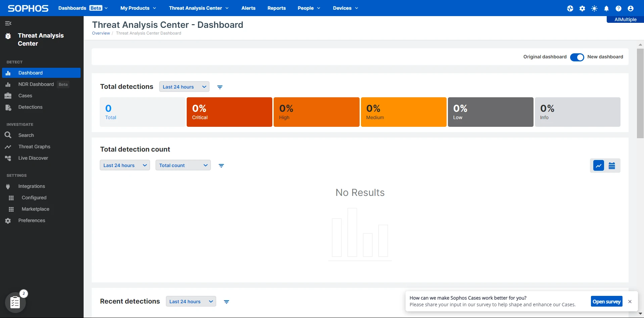The image size is (644, 318).
Task: Select the red Critical severity tile
Action: pyautogui.click(x=229, y=112)
